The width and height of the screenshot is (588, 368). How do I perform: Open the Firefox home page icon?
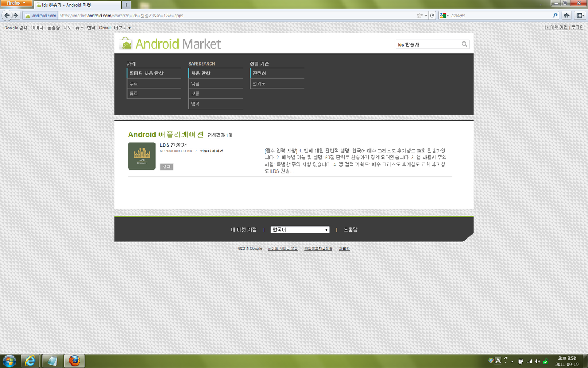(x=566, y=16)
